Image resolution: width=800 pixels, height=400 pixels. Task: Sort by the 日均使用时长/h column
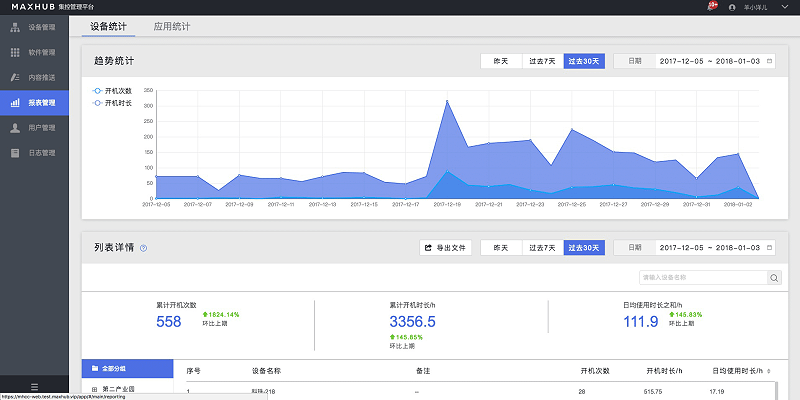click(768, 370)
